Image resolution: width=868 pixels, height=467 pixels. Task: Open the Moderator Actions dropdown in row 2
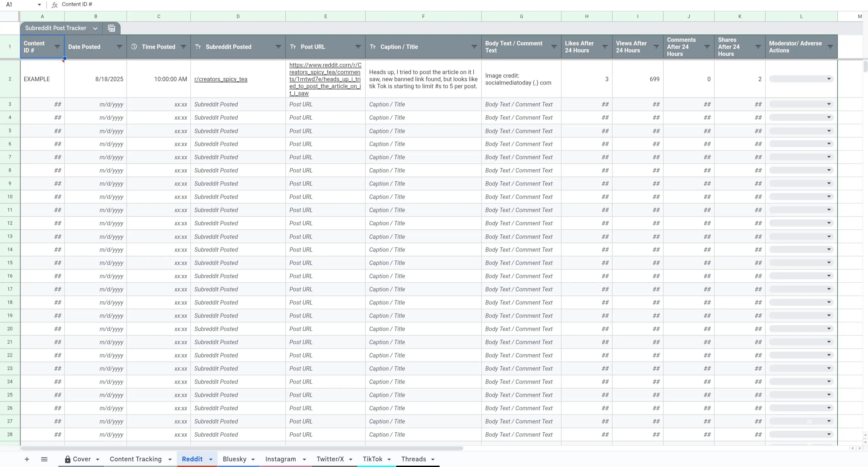pos(829,79)
